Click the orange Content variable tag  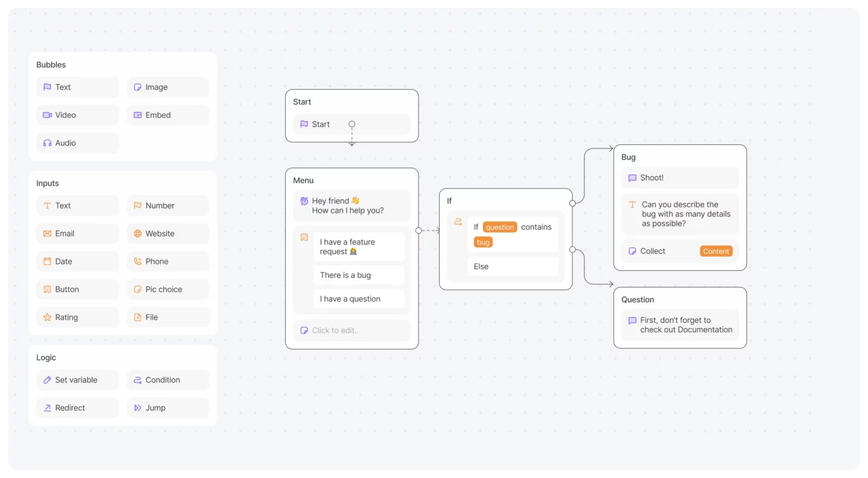point(716,251)
